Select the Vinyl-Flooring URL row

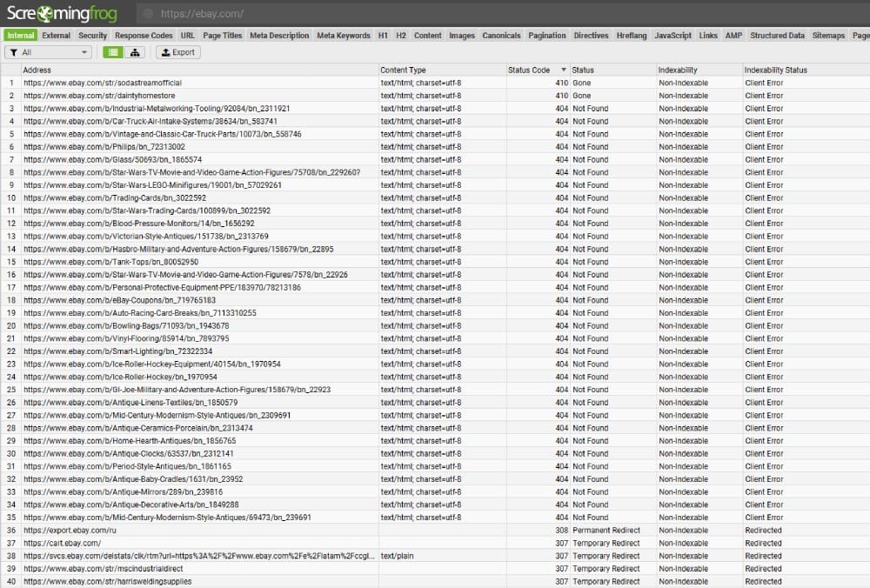(126, 338)
